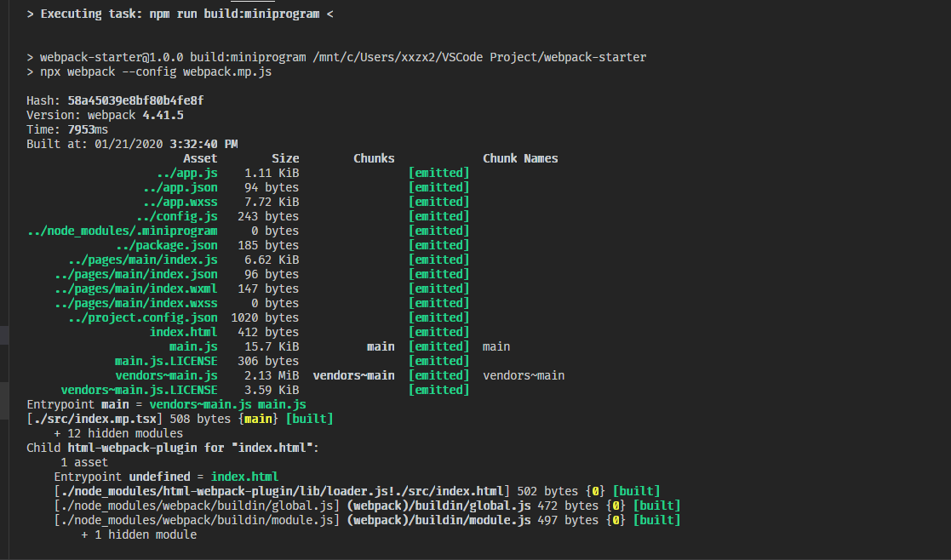Screen dimensions: 951x560
Task: Click the 1.11 KiB size value
Action: click(x=272, y=174)
